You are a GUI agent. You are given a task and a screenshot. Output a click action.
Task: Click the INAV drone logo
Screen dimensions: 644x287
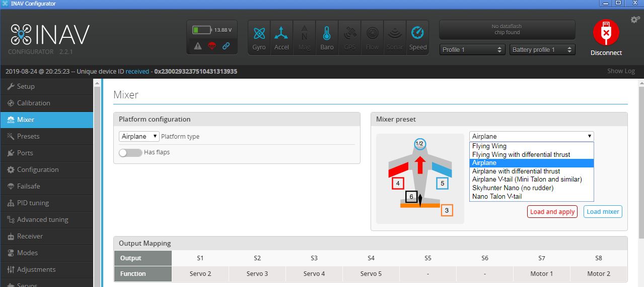coord(21,35)
